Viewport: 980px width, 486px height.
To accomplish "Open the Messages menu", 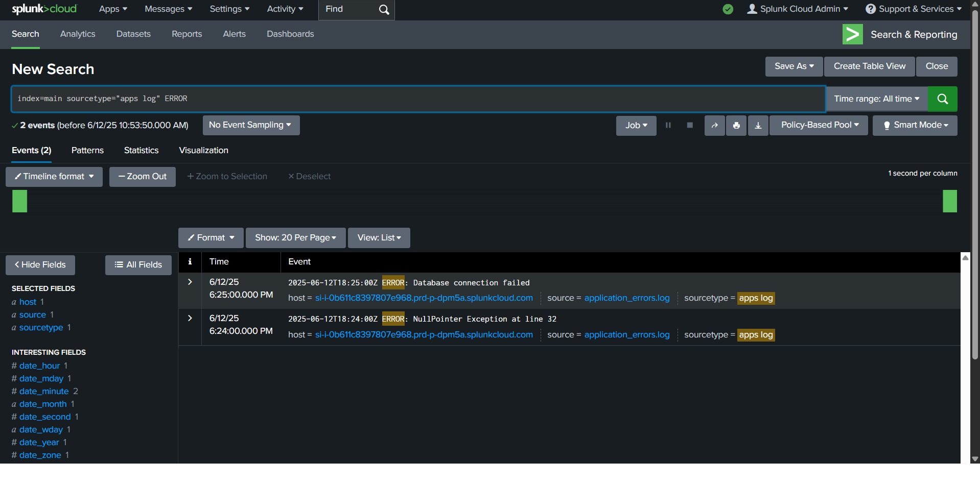I will click(169, 9).
